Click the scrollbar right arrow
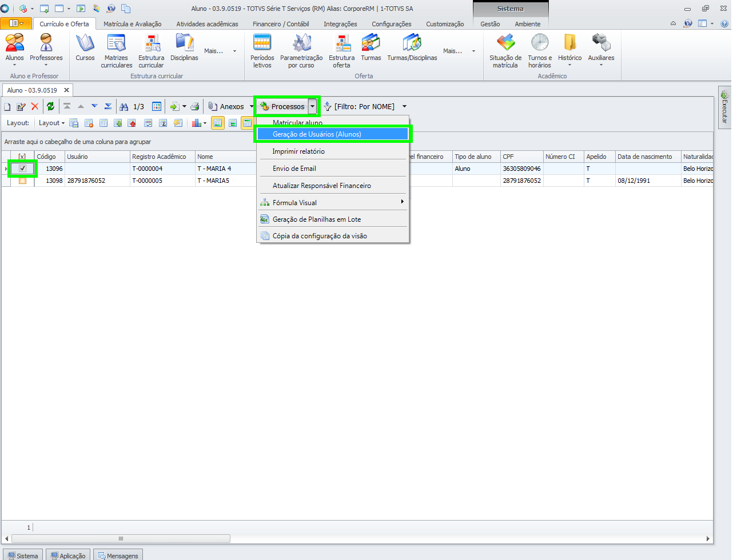 [708, 538]
